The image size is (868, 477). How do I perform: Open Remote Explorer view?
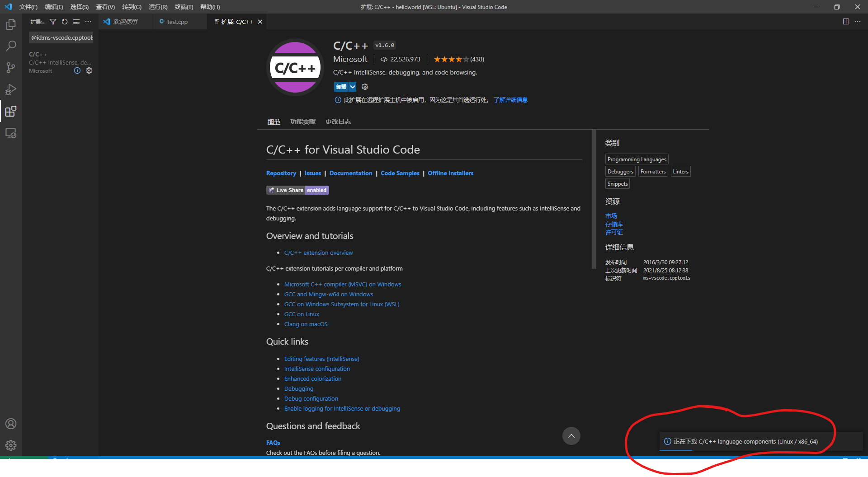[11, 133]
